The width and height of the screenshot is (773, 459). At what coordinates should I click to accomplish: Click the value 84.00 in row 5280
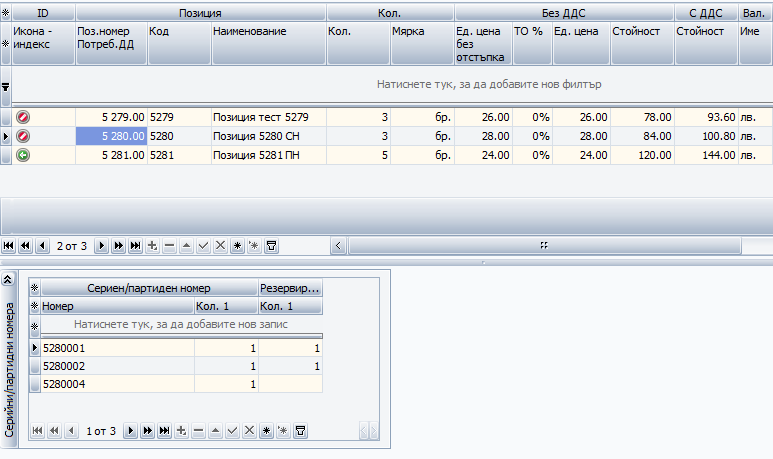click(657, 136)
